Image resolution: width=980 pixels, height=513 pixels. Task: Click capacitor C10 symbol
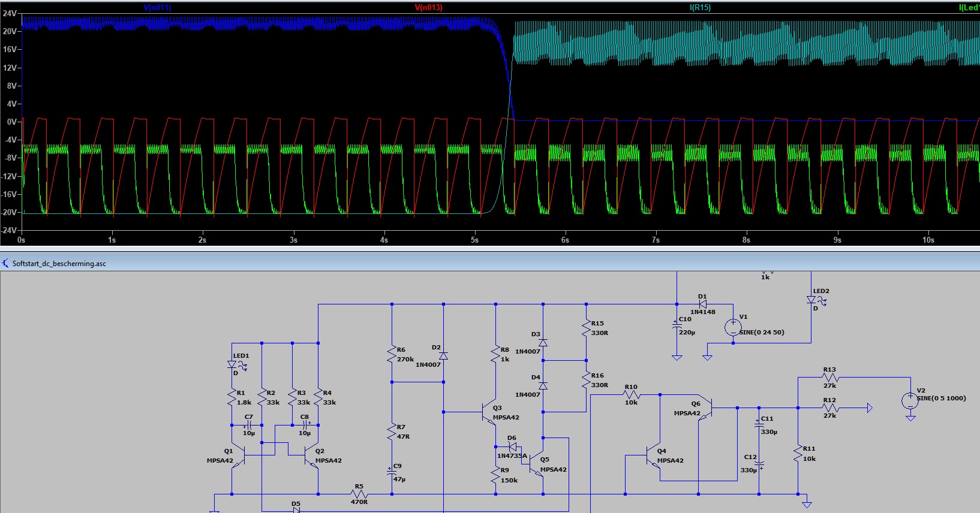pyautogui.click(x=677, y=324)
